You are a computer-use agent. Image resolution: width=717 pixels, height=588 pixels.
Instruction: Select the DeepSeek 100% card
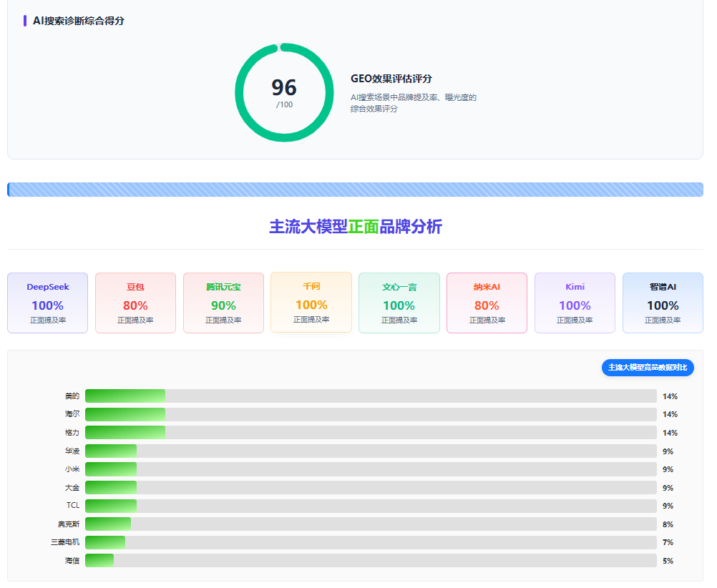[x=47, y=303]
